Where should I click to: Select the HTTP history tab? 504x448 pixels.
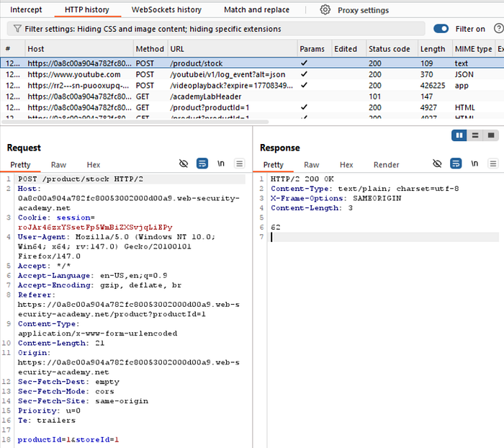coord(87,9)
